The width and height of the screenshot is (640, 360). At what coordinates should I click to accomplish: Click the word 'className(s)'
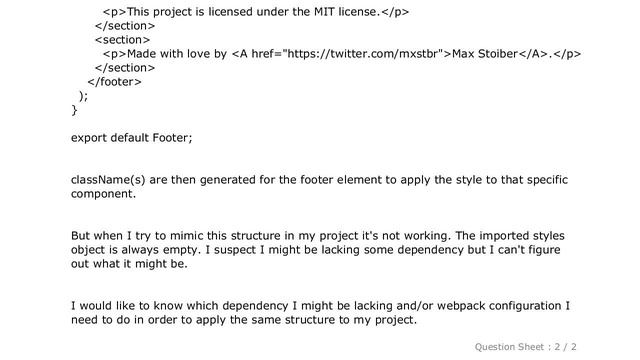click(x=108, y=180)
